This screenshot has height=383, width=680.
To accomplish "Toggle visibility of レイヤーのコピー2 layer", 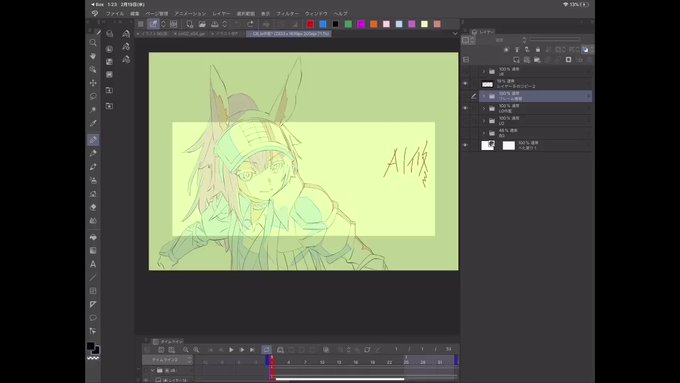I will coord(465,84).
